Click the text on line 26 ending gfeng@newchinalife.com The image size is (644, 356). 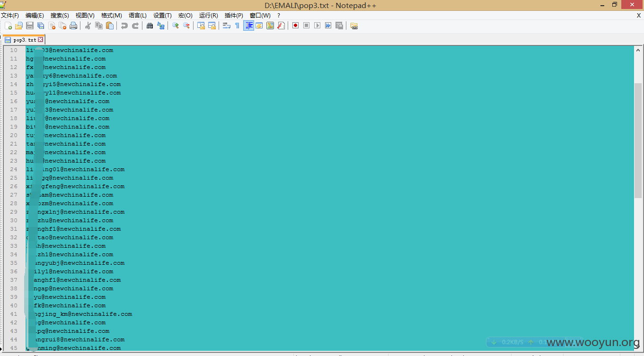(x=75, y=186)
